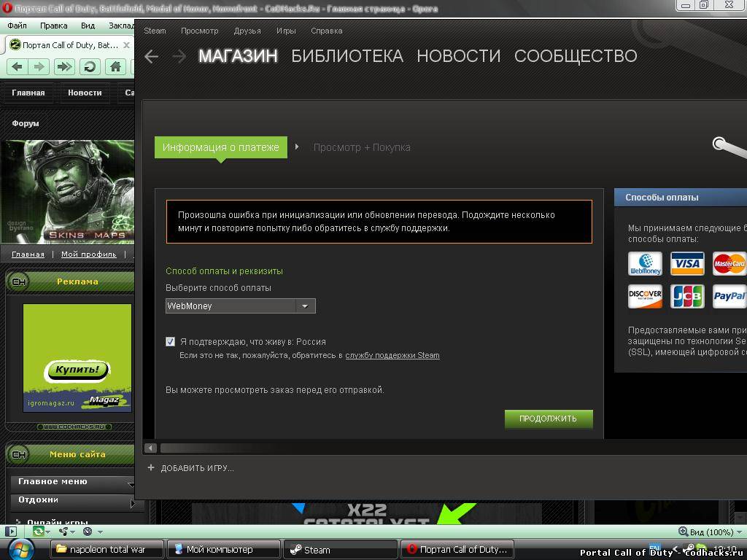Open Opera's Правка menu
The height and width of the screenshot is (560, 747).
53,26
